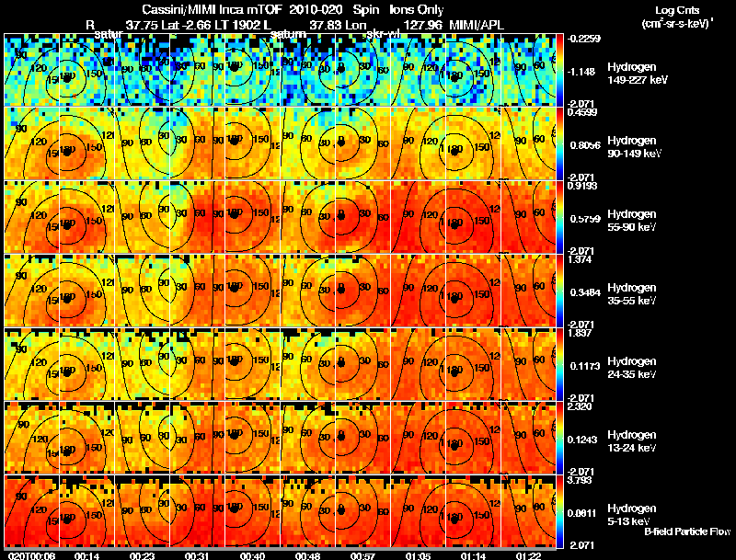736x560 pixels.
Task: Click the 'Hydrogen 90-149 keV' label
Action: pos(634,147)
